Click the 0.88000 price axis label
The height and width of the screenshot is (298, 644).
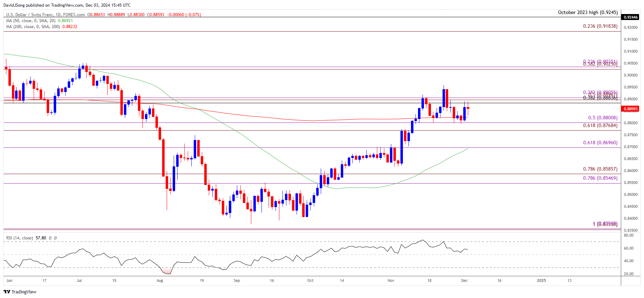point(631,123)
